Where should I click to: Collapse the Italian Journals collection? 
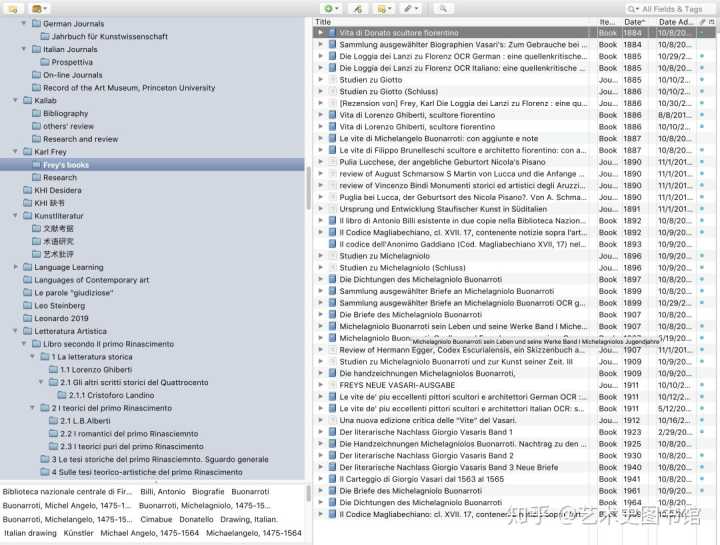[x=24, y=49]
